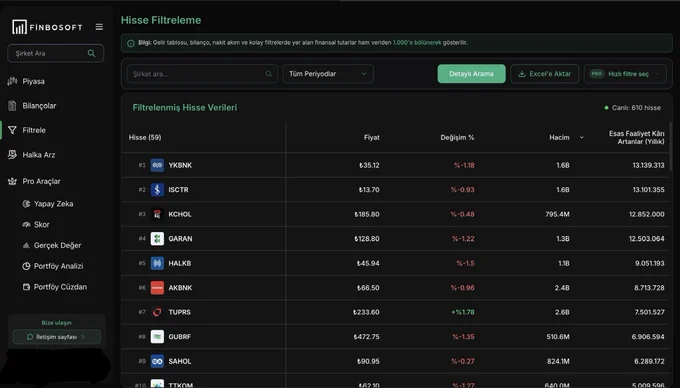This screenshot has height=388, width=680.
Task: Click the TUPRS stock logo
Action: pyautogui.click(x=157, y=312)
